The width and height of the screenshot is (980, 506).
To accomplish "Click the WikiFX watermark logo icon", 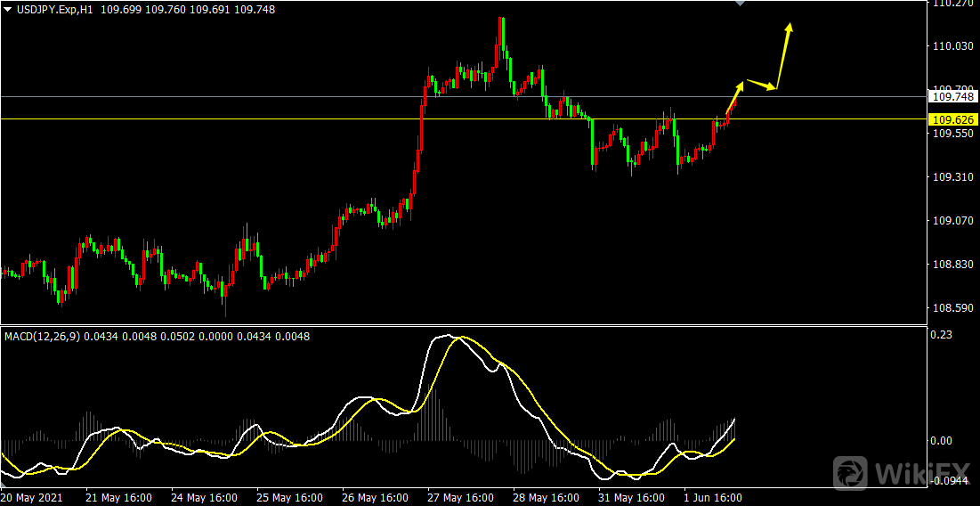I will click(x=852, y=472).
